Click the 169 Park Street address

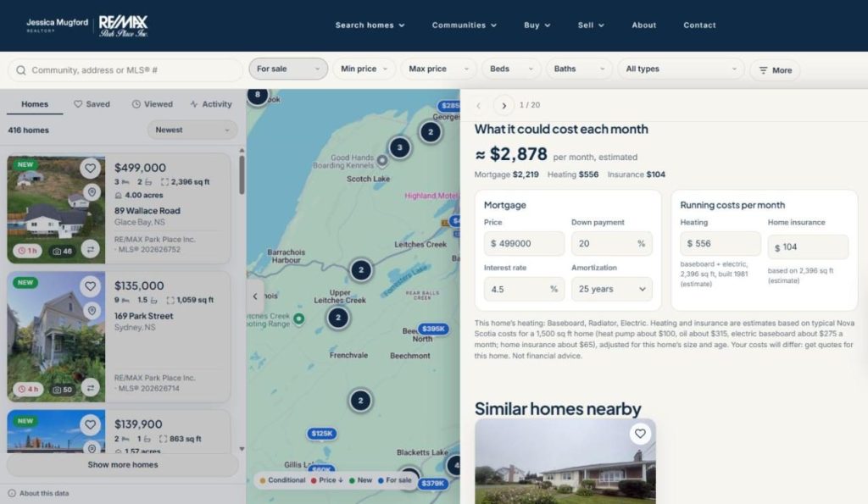click(x=143, y=316)
